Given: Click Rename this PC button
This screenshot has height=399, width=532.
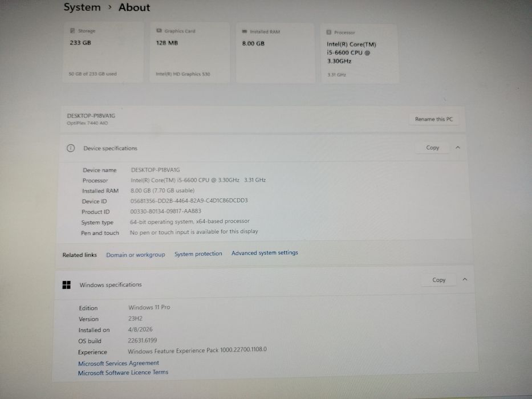Looking at the screenshot, I should pyautogui.click(x=434, y=119).
